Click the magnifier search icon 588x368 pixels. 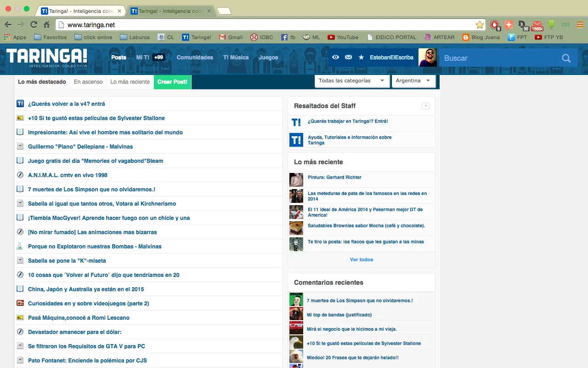click(566, 58)
